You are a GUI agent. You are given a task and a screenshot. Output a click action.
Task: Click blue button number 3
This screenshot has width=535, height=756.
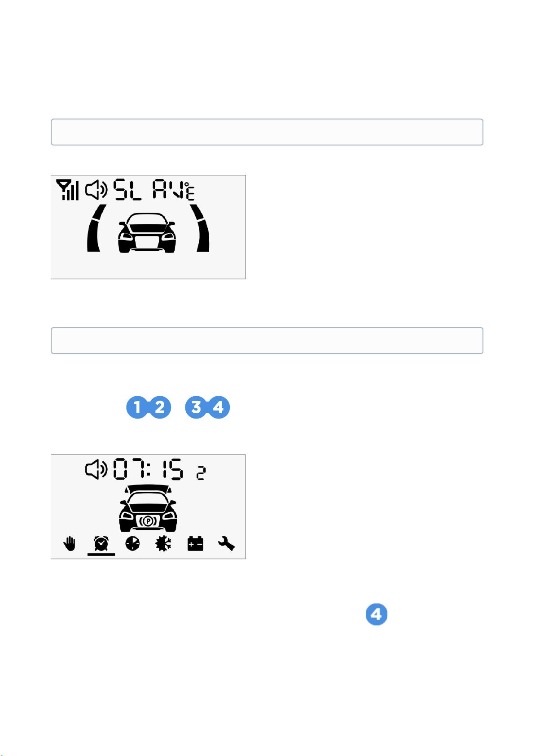coord(196,407)
